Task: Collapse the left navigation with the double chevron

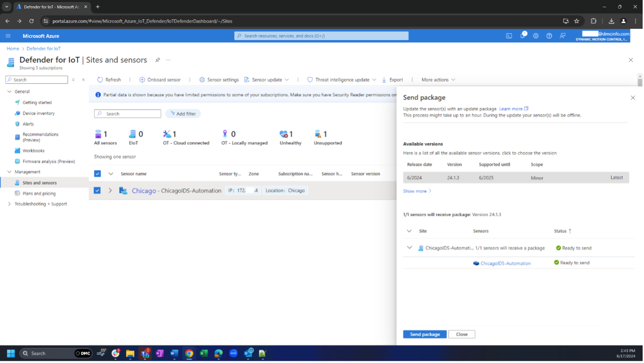Action: click(83, 80)
